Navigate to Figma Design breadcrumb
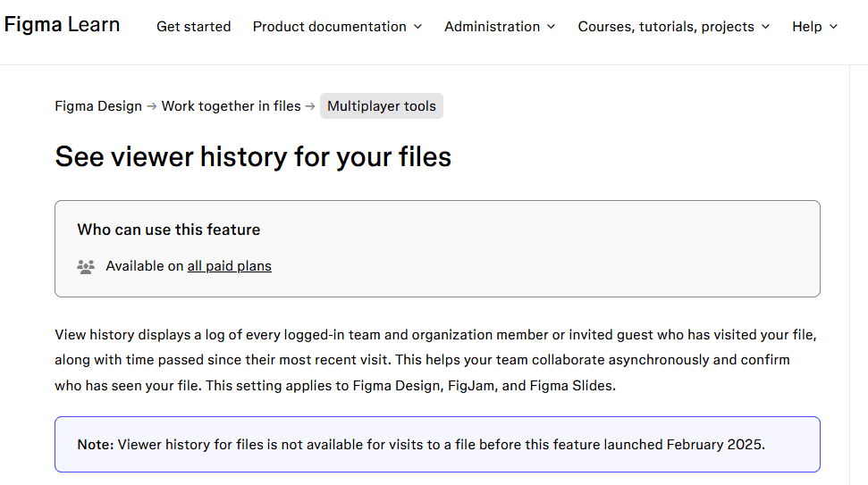Screen dimensions: 868x485 tap(98, 106)
